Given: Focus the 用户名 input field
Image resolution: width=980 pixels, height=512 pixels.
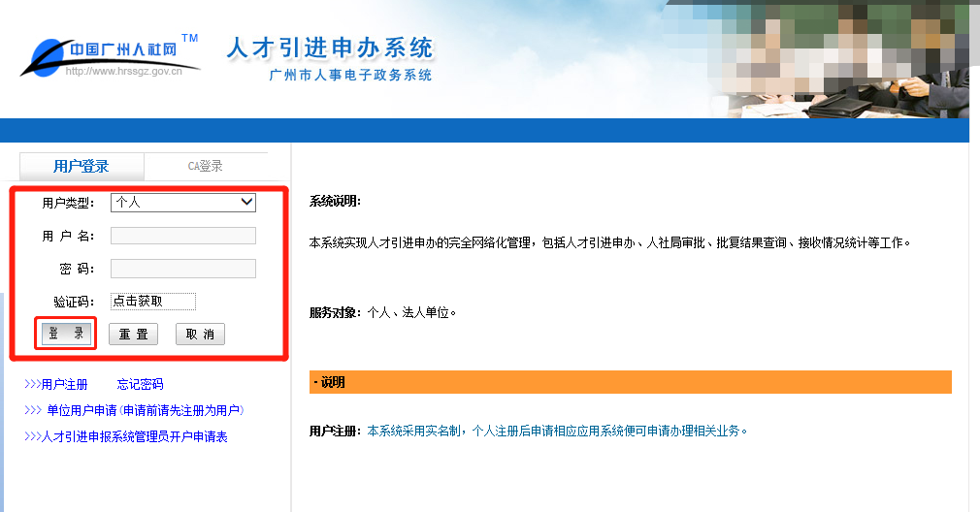Looking at the screenshot, I should click(182, 236).
